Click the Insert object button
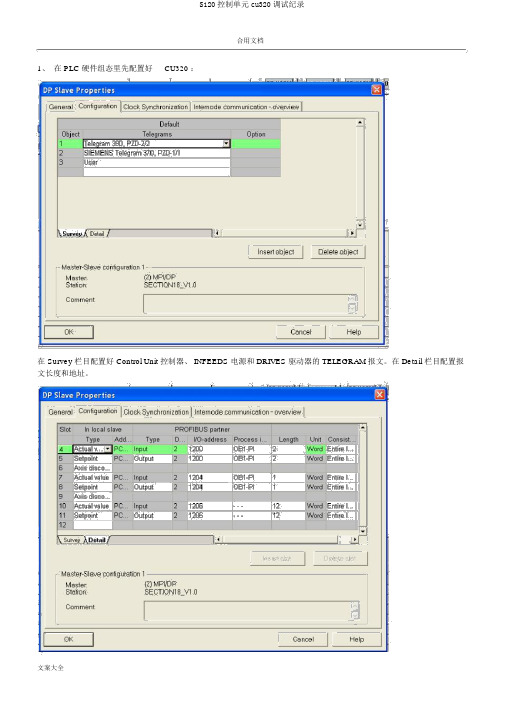Viewport: 505px width, 714px height. point(275,252)
